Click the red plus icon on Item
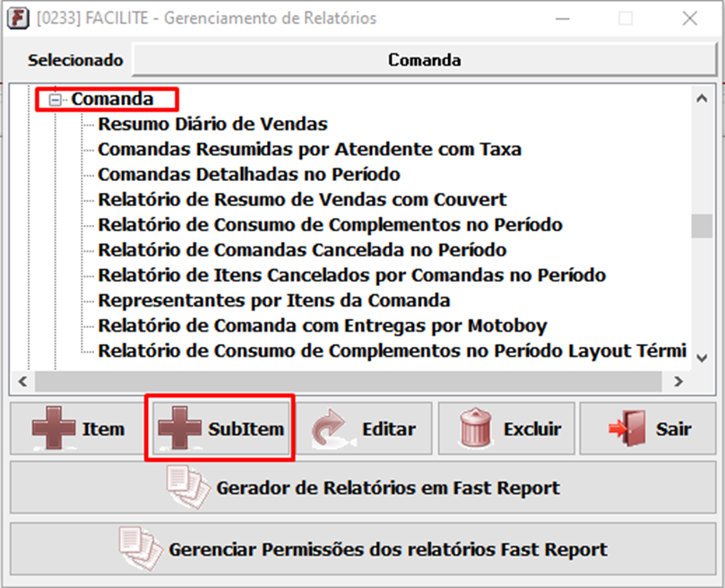 click(x=54, y=429)
